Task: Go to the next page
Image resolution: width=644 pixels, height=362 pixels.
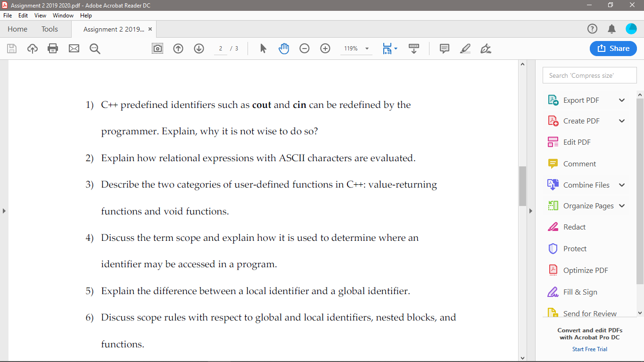Action: click(198, 48)
